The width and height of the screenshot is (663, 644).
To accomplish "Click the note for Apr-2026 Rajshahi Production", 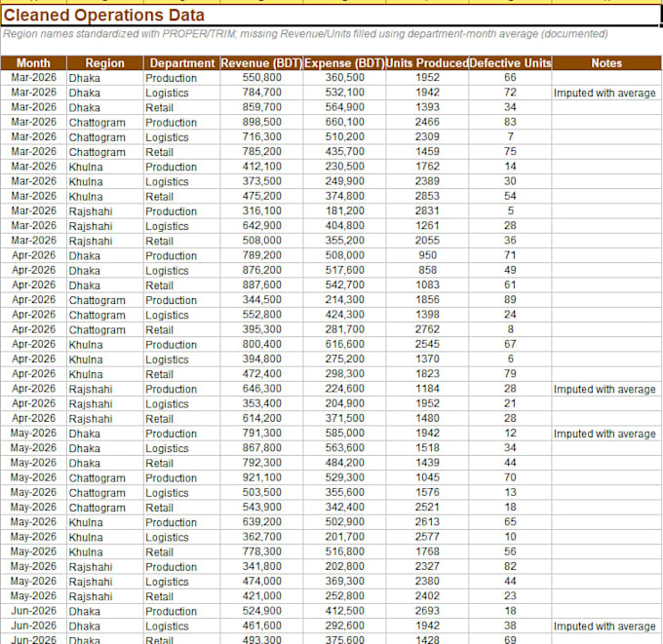I will (606, 389).
